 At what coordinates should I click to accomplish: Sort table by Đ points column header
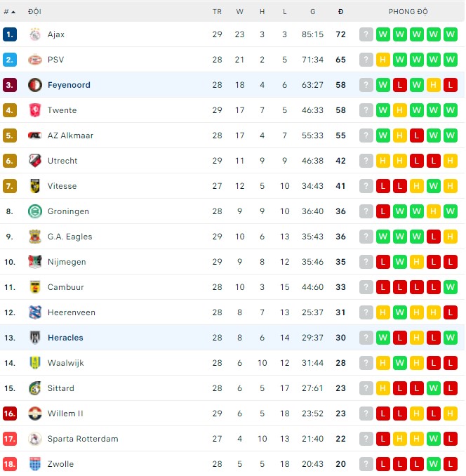[x=340, y=12]
